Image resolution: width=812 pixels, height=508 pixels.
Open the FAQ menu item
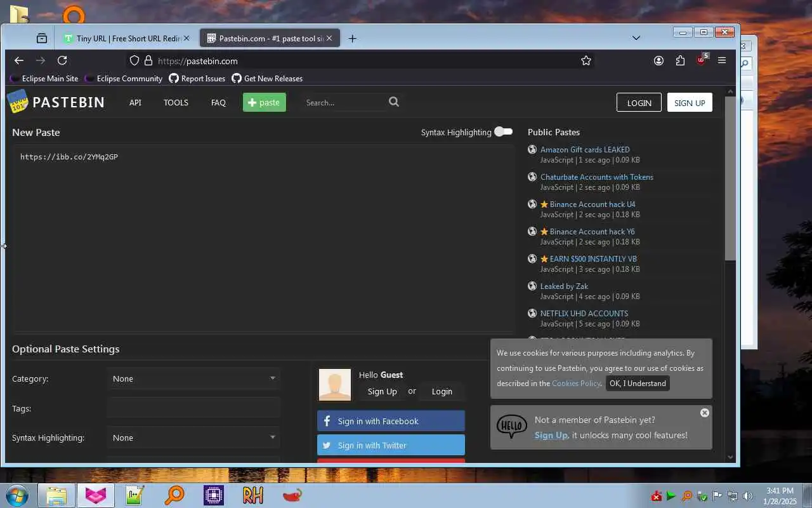[218, 102]
